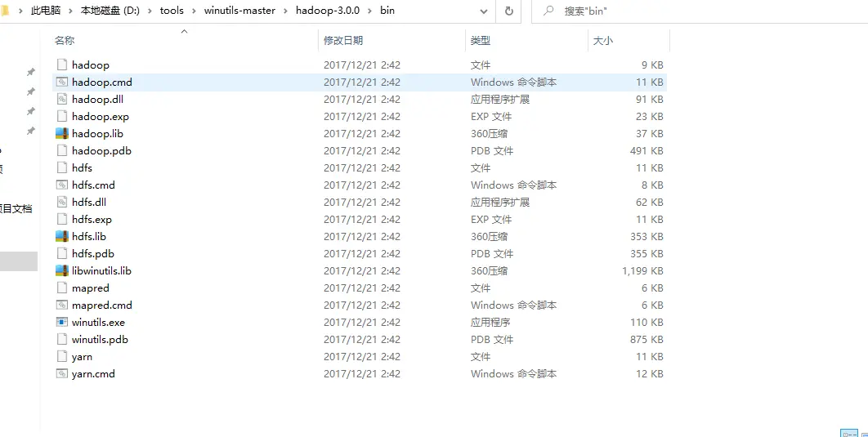
Task: Click the hdfs.dll file icon
Action: click(62, 203)
